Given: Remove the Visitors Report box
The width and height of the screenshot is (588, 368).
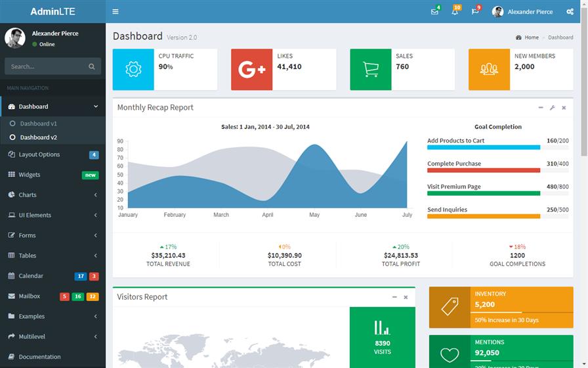Looking at the screenshot, I should (406, 297).
